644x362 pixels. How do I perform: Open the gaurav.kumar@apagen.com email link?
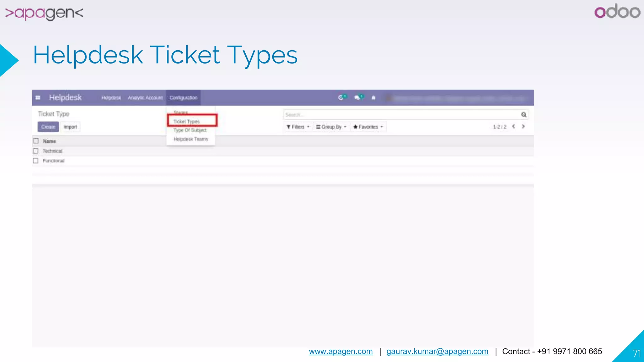[437, 351]
